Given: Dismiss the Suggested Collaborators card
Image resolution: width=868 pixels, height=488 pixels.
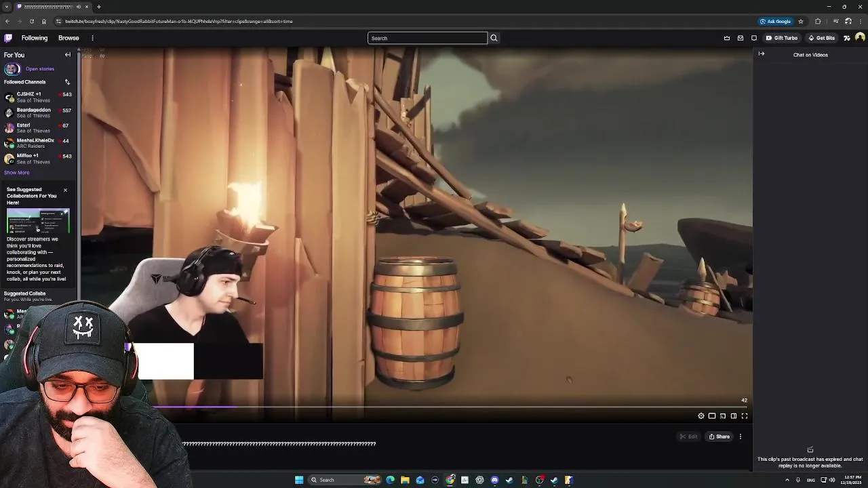Looking at the screenshot, I should click(65, 190).
